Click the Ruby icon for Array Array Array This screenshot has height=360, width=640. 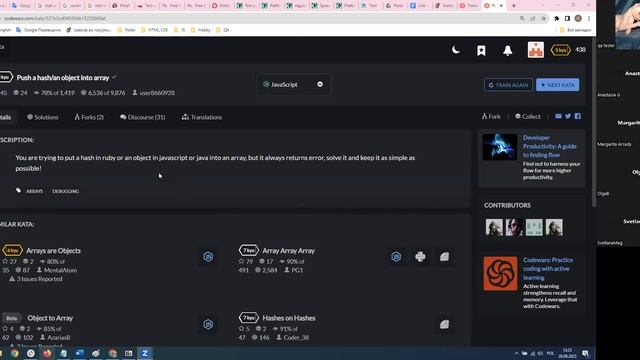click(x=444, y=257)
